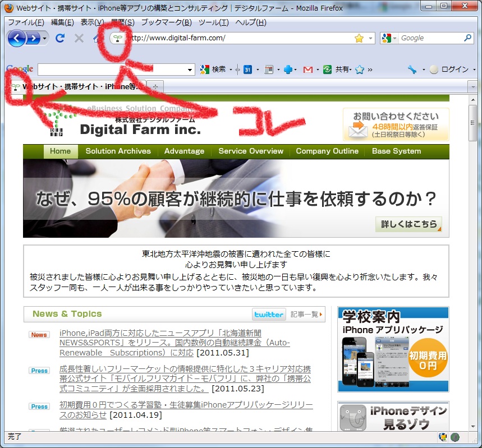The width and height of the screenshot is (482, 448).
Task: Click the お問い合わせください contact banner
Action: coord(396,124)
